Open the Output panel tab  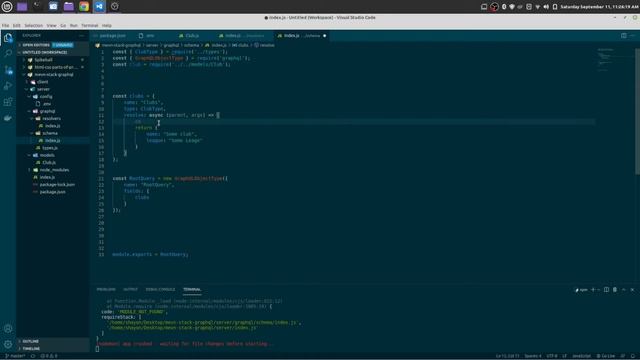click(x=131, y=289)
